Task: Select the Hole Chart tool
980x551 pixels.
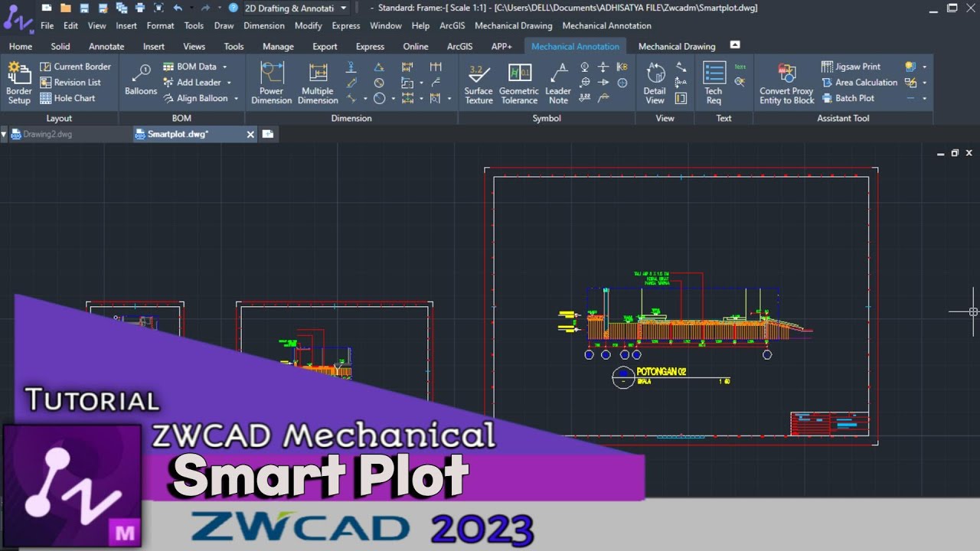Action: [67, 98]
